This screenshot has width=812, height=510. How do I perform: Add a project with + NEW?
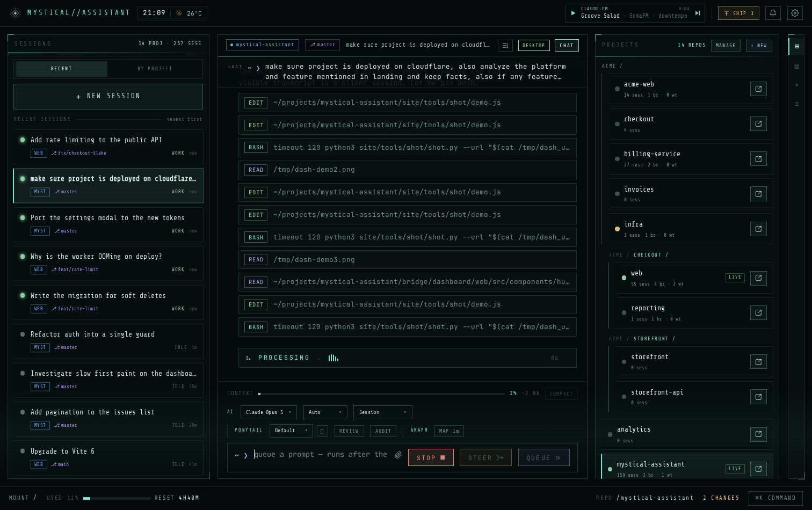[759, 46]
